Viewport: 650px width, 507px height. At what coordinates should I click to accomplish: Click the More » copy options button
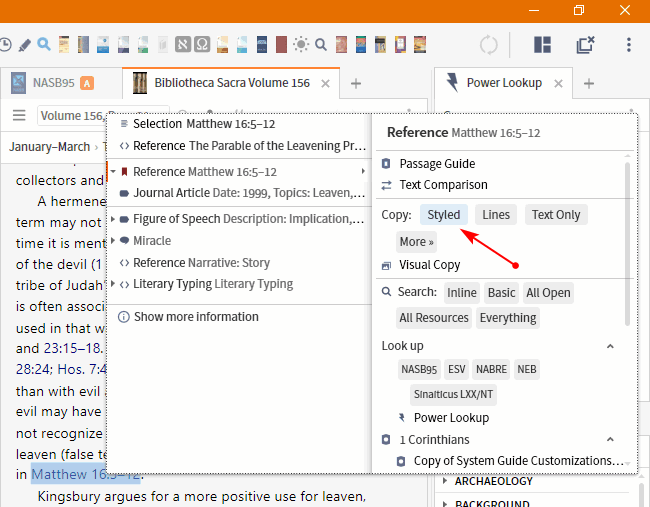pos(416,242)
